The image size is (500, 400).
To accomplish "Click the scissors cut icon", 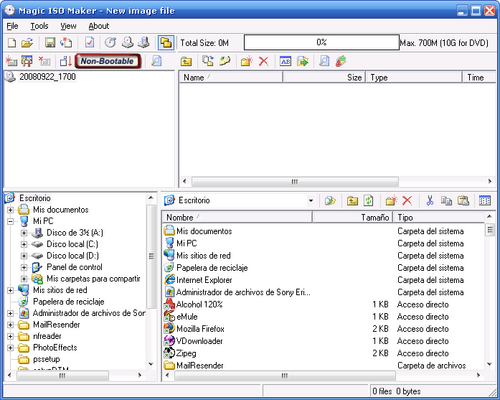I will pyautogui.click(x=430, y=201).
